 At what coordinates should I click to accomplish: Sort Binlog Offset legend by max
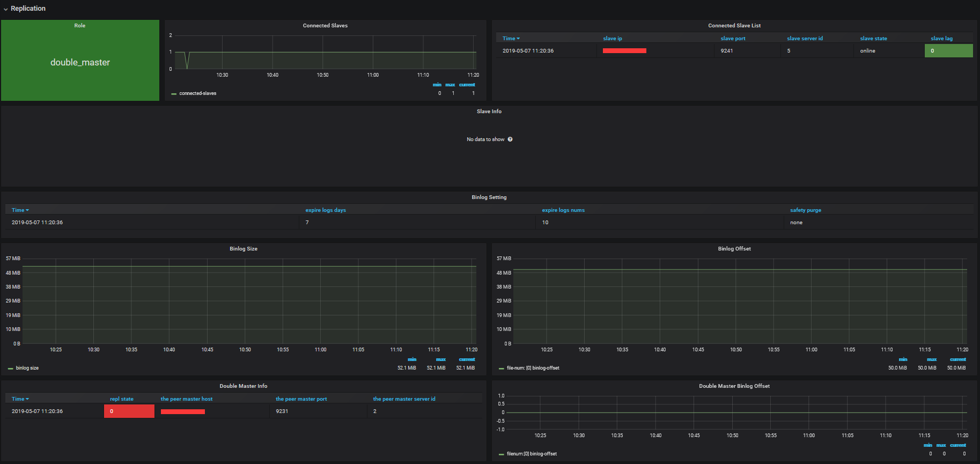pos(932,359)
